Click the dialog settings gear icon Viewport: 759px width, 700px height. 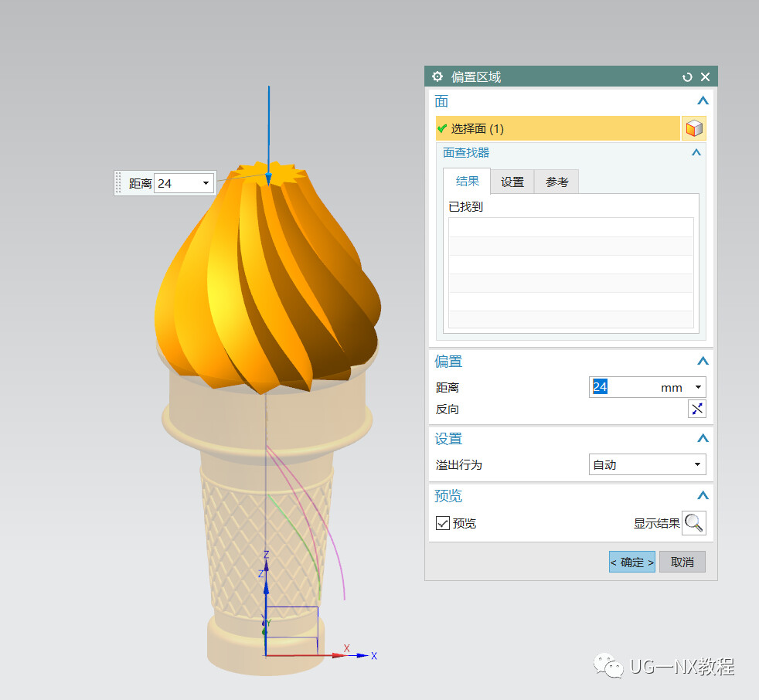pyautogui.click(x=437, y=76)
